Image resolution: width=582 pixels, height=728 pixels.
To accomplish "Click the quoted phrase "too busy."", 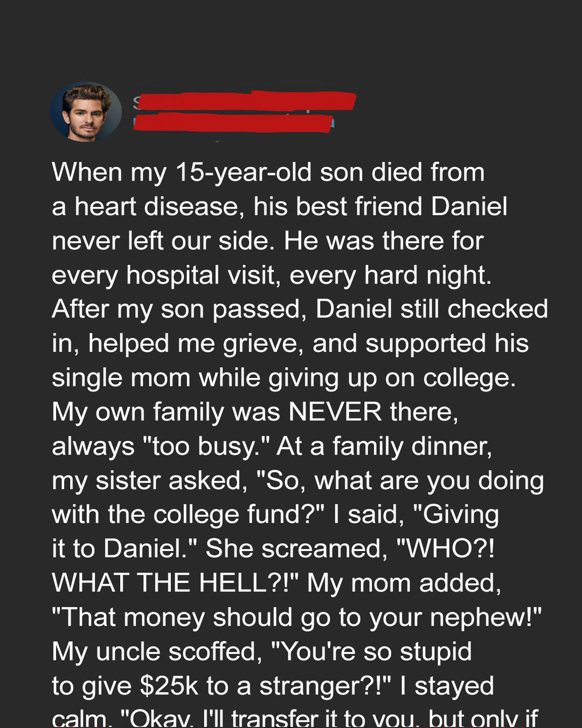I will coord(206,447).
